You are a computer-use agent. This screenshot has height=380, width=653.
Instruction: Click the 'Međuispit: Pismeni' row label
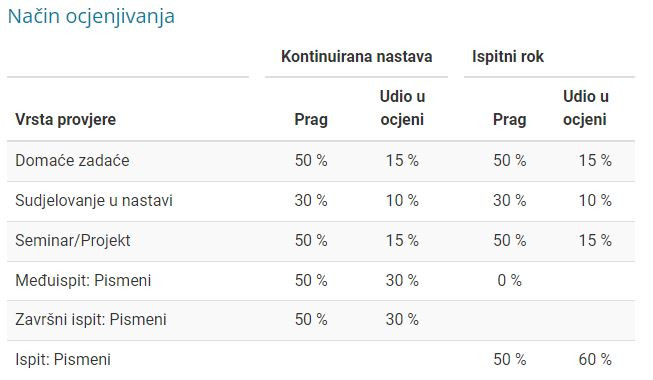point(83,280)
